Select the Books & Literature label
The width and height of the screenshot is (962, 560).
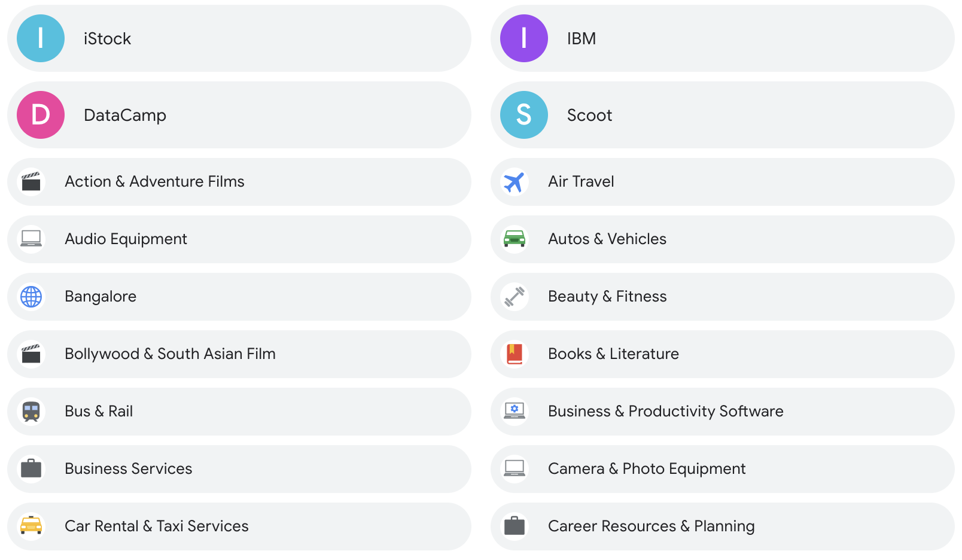(x=613, y=354)
